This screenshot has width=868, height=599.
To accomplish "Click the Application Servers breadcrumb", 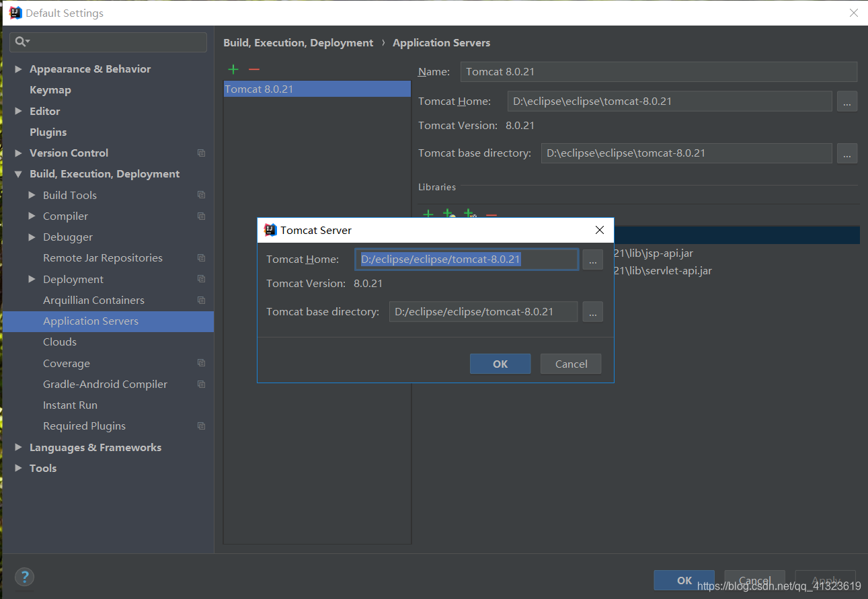I will (441, 42).
